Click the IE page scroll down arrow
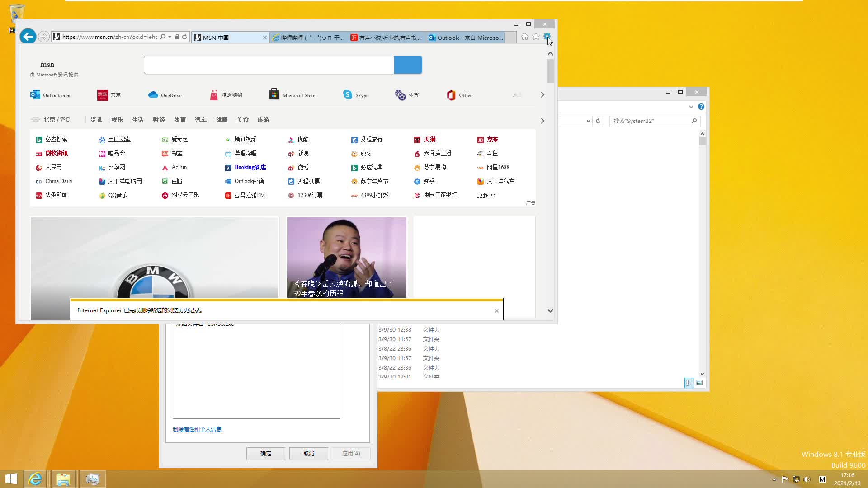The image size is (868, 488). click(x=550, y=311)
